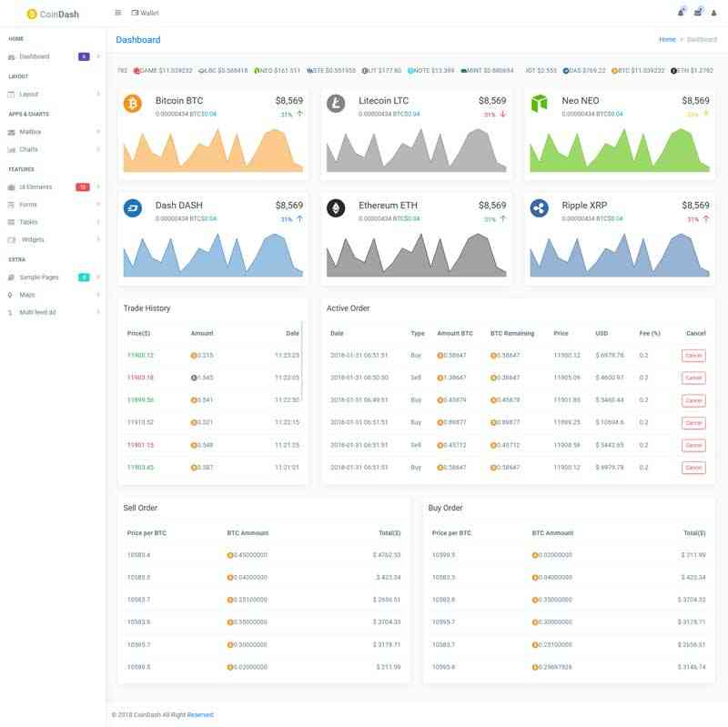
Task: Click the Home breadcrumb link
Action: 668,40
